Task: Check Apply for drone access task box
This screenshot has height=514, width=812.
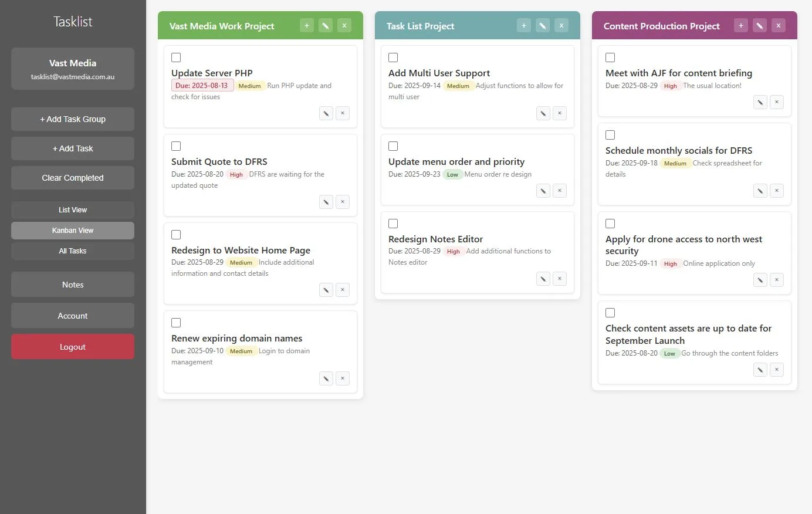Action: (610, 224)
